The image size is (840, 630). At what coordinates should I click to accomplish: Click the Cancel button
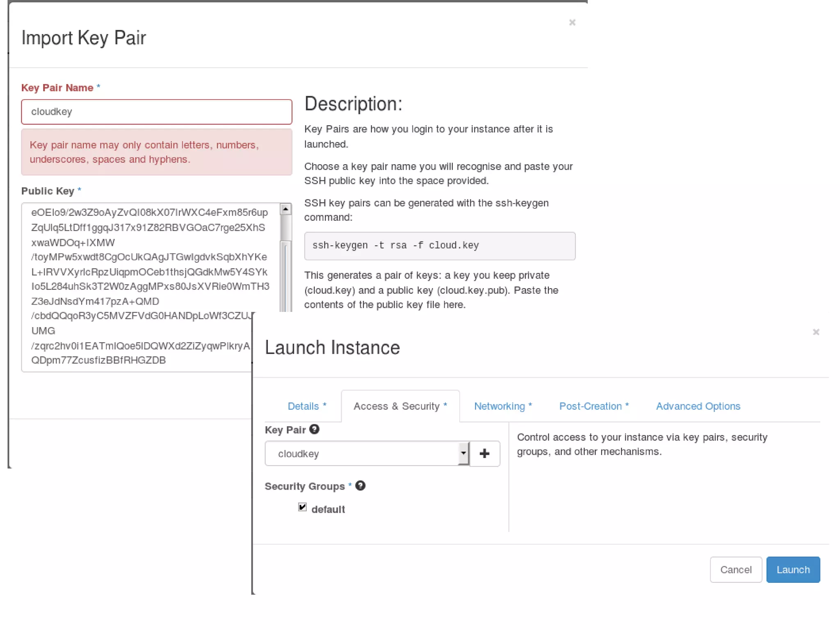tap(735, 569)
